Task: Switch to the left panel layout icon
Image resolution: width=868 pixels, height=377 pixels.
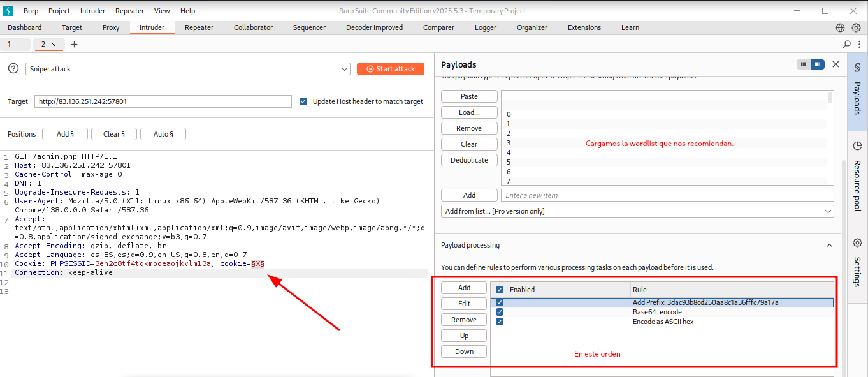Action: coord(804,64)
